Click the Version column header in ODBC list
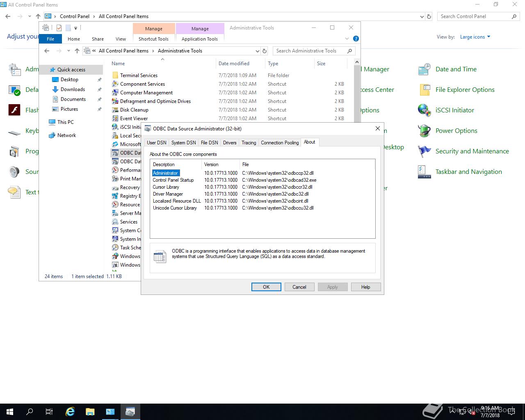This screenshot has height=420, width=525. (220, 164)
